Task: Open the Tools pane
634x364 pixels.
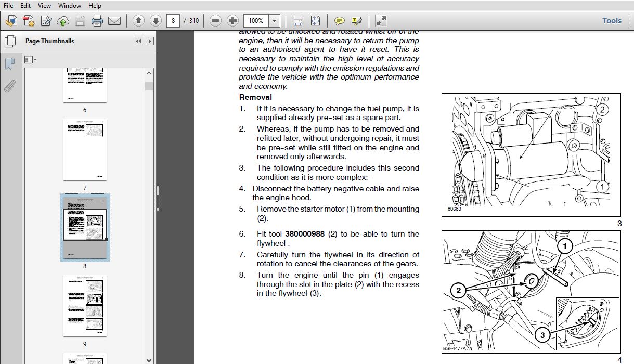Action: [612, 21]
